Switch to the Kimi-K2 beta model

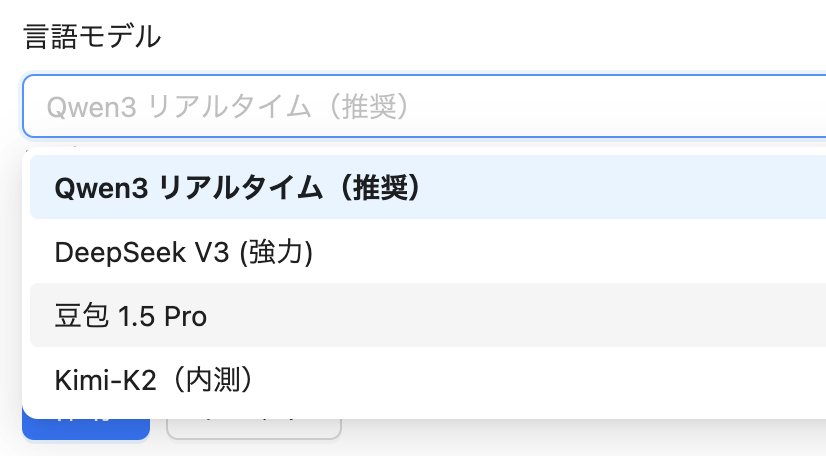pos(428,379)
